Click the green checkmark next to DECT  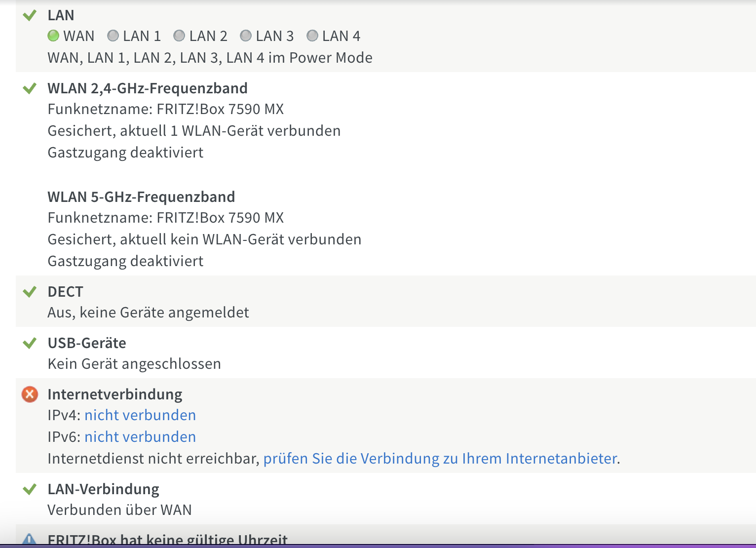tap(30, 291)
